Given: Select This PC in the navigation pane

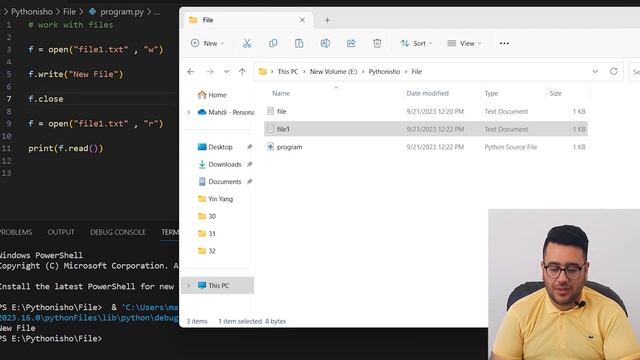Looking at the screenshot, I should point(217,285).
